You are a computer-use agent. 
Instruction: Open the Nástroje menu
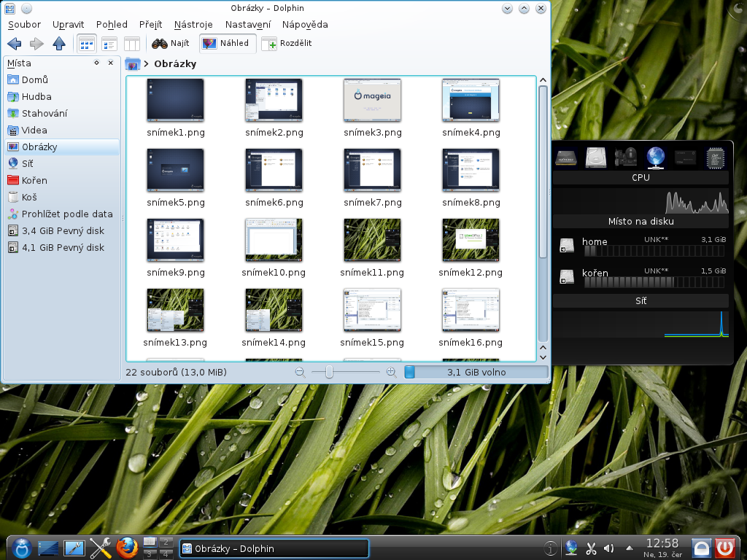coord(193,24)
